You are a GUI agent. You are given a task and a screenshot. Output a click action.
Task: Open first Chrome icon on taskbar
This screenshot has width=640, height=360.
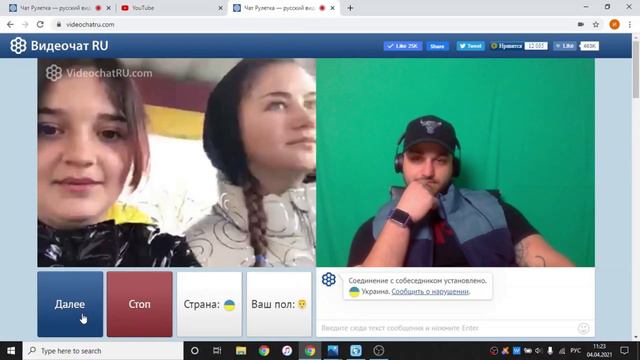tap(264, 351)
